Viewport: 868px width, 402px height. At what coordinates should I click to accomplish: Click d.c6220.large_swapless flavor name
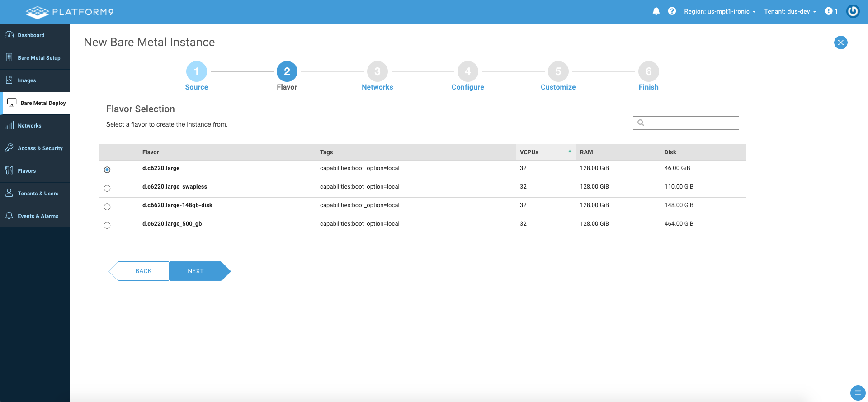point(175,187)
